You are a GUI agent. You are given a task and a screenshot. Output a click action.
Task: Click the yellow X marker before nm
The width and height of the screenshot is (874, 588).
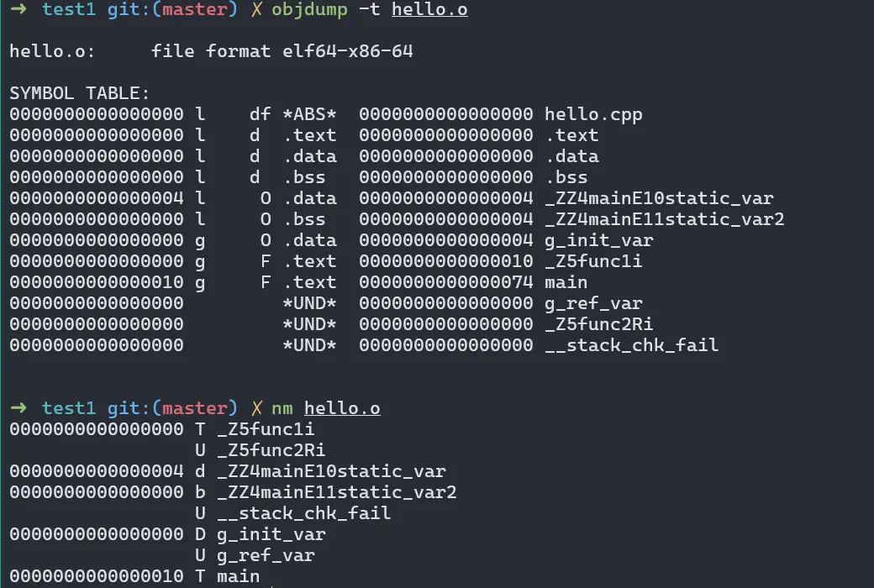pyautogui.click(x=255, y=409)
